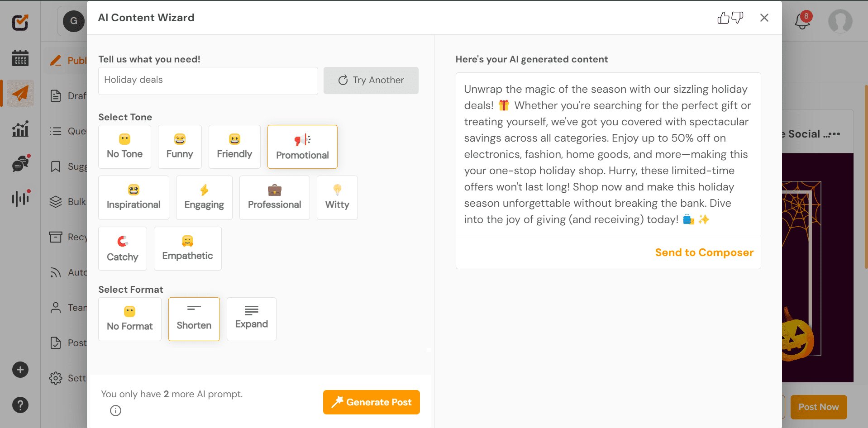Open Drafts from the sidebar
The image size is (868, 428).
(x=72, y=95)
